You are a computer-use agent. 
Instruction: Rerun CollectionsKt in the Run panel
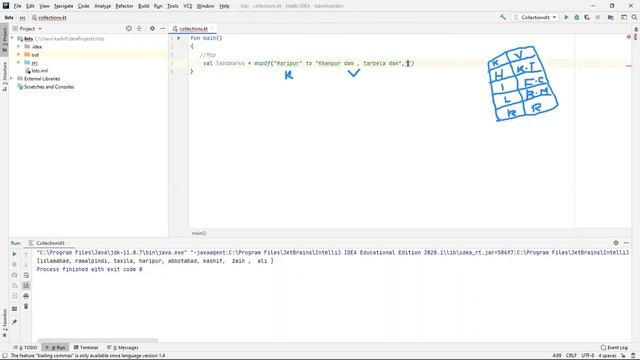click(x=14, y=254)
